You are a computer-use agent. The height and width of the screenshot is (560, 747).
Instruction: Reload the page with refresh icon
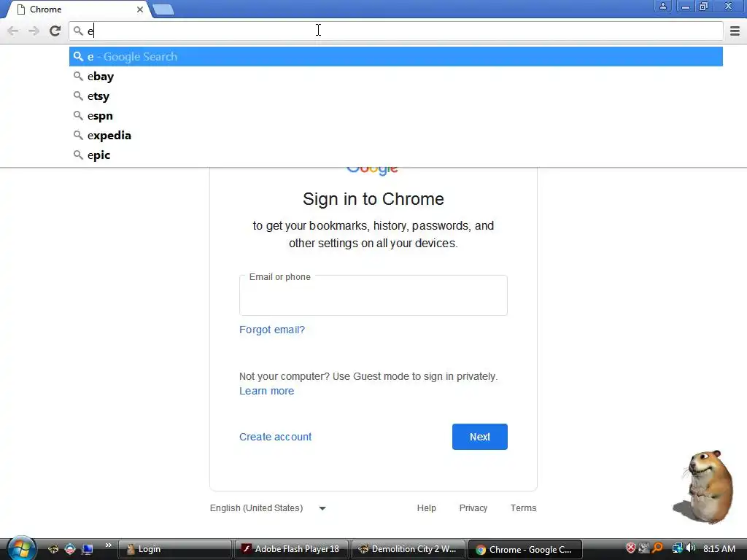point(55,31)
